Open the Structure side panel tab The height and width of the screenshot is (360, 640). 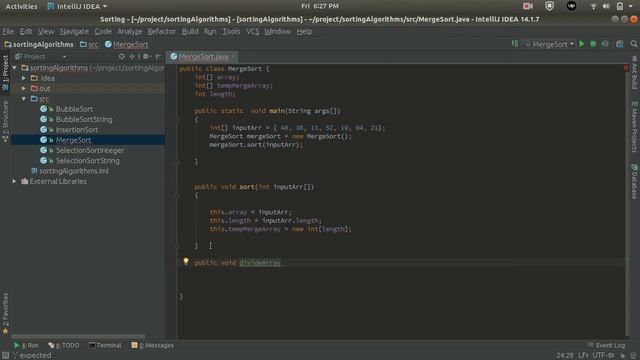(x=5, y=121)
